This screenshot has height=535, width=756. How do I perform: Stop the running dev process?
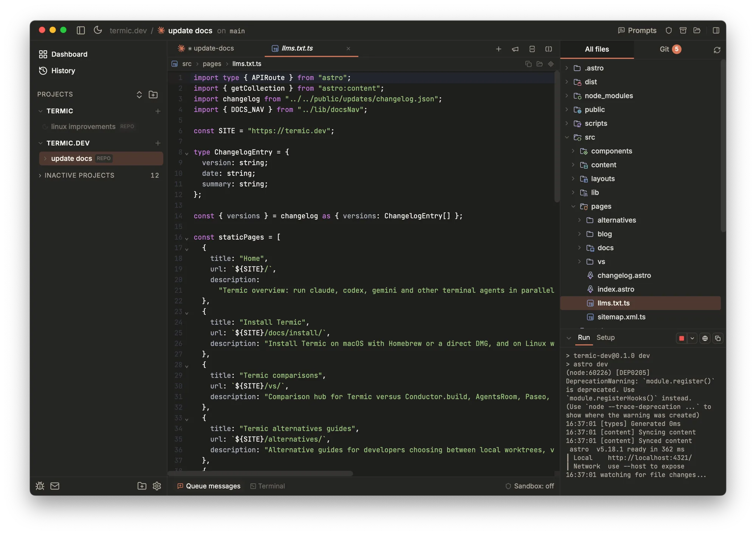click(681, 338)
